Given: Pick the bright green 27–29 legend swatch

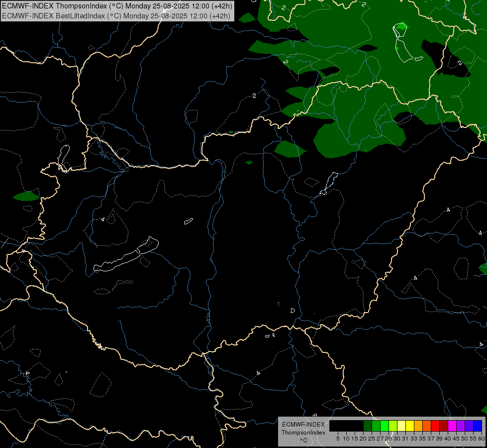Looking at the screenshot, I should (385, 426).
